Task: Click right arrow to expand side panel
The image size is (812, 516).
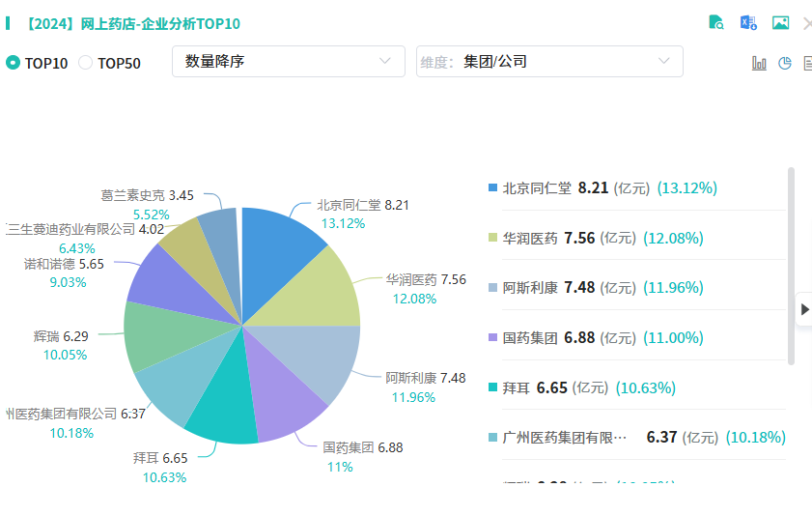Action: pyautogui.click(x=804, y=309)
